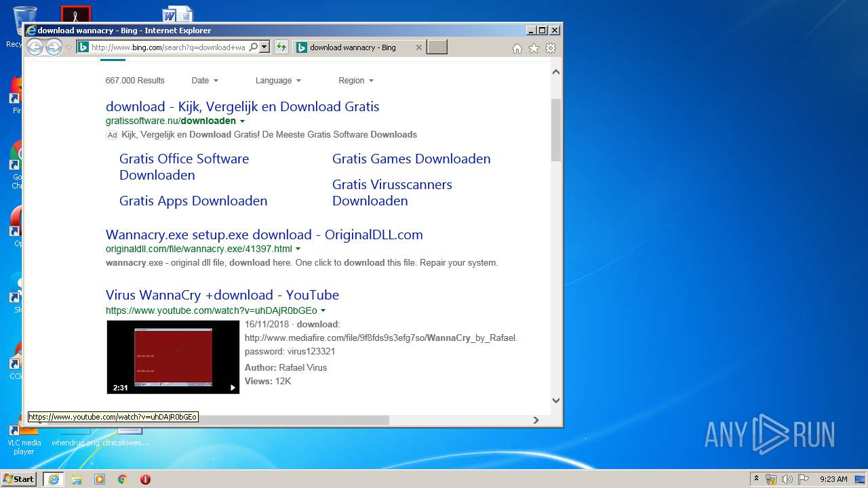This screenshot has width=868, height=488.
Task: Show hidden tray icons arrow
Action: (x=756, y=479)
